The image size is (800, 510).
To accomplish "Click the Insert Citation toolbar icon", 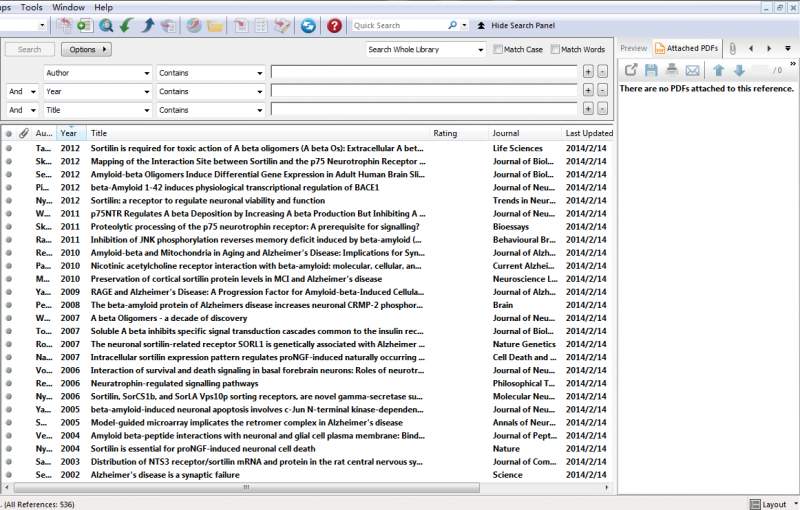I will 240,25.
